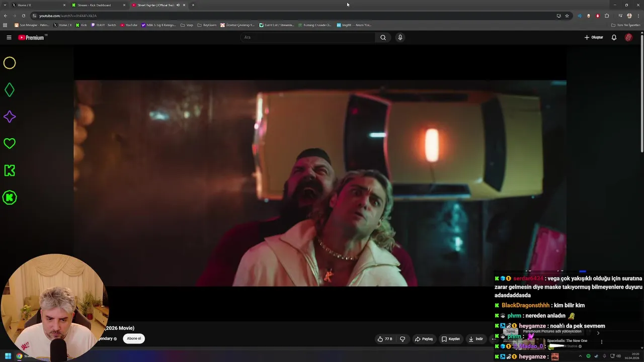Like the video showing 77 B

(x=385, y=339)
